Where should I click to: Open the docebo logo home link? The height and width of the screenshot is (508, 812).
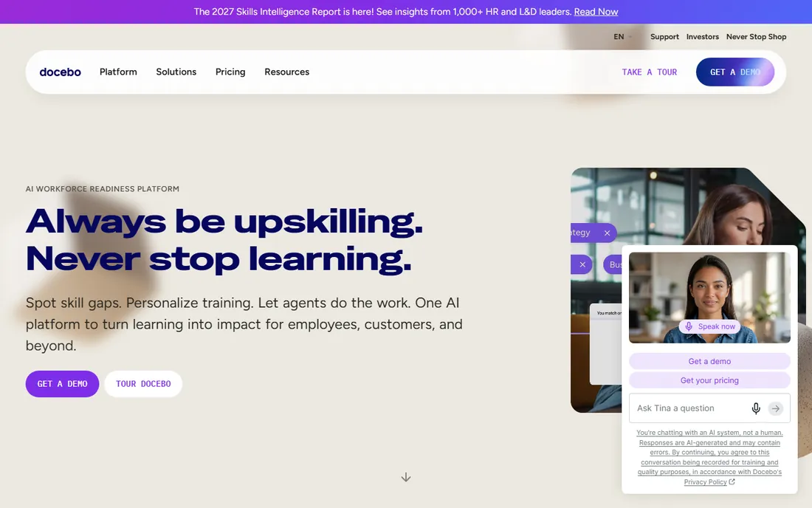(x=60, y=72)
